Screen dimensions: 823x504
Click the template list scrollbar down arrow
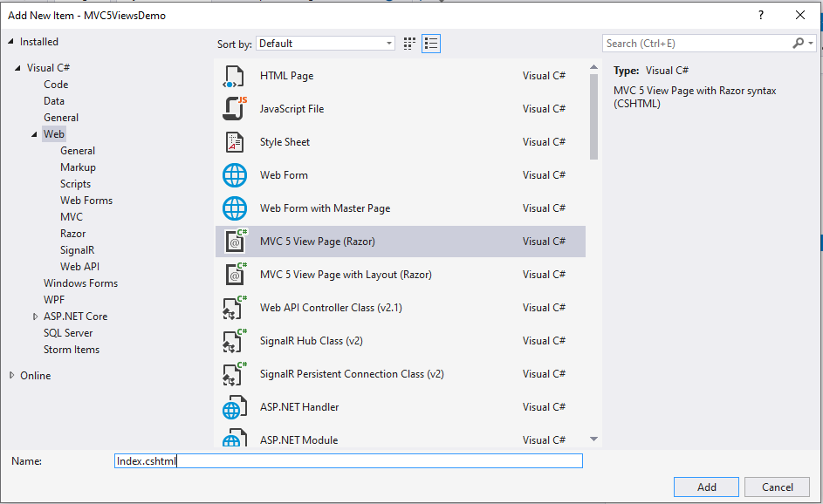pyautogui.click(x=594, y=439)
